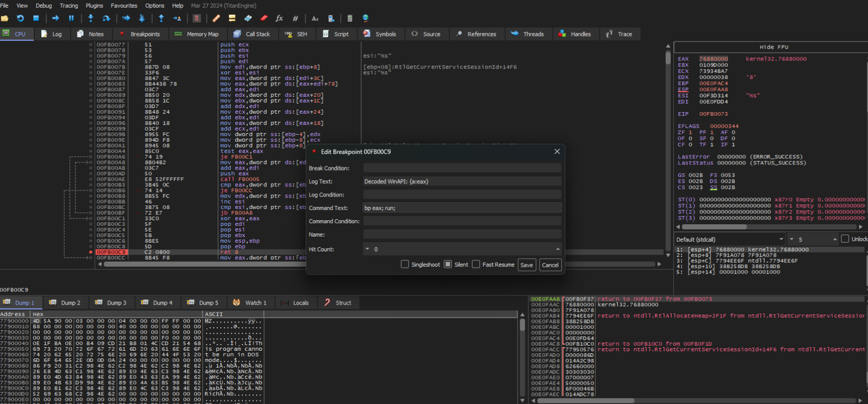
Task: Open the Favourites menu
Action: tap(124, 6)
